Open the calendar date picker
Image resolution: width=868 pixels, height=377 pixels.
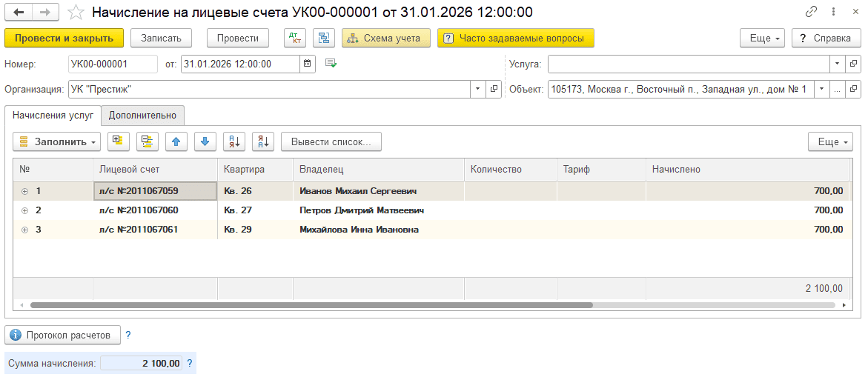[x=308, y=64]
